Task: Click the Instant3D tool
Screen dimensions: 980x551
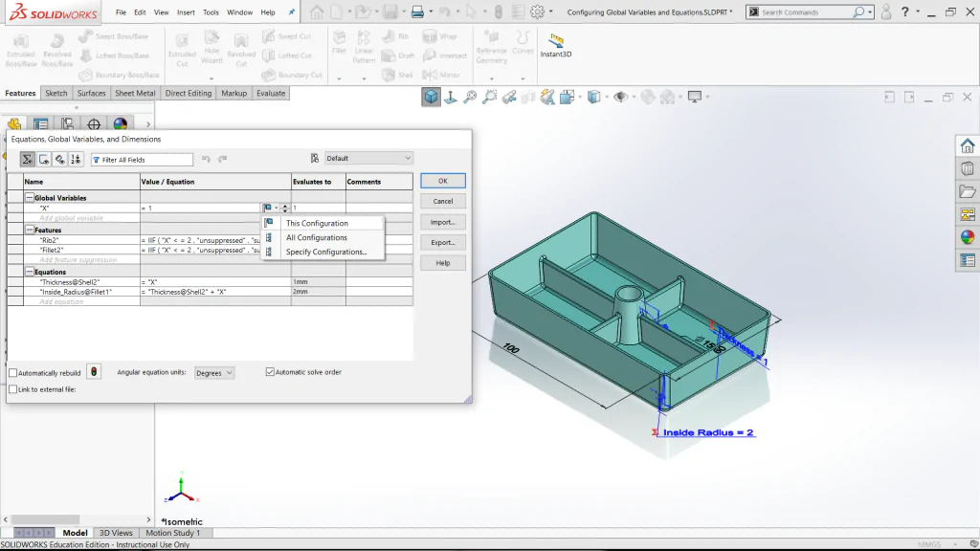Action: coord(556,46)
